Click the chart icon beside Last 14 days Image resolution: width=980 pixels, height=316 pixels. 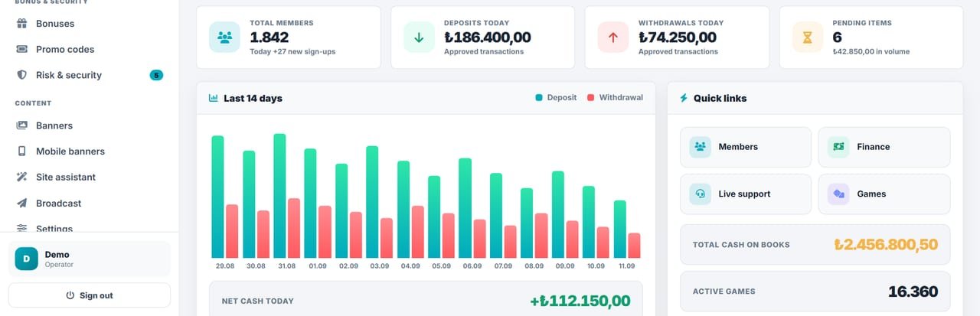[x=214, y=98]
